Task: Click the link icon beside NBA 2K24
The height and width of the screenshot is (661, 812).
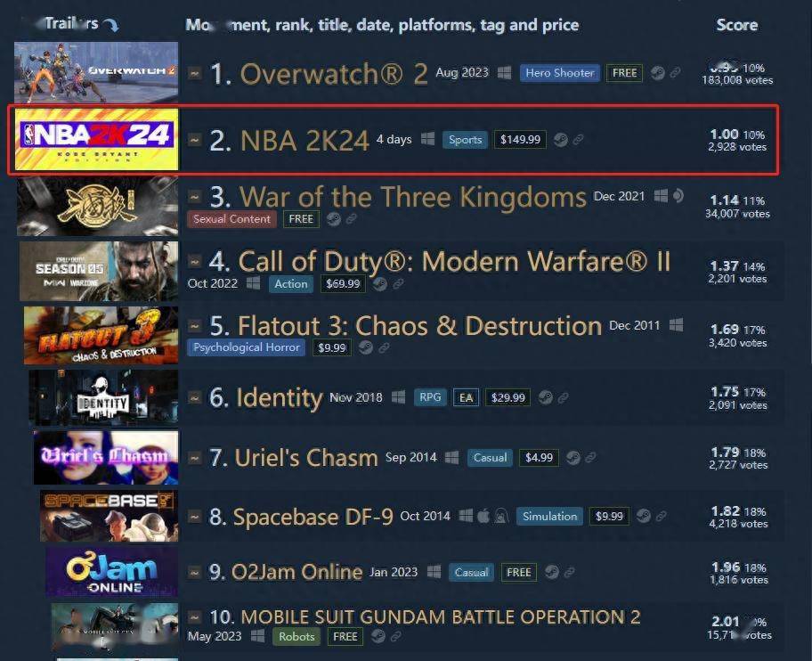Action: coord(579,139)
